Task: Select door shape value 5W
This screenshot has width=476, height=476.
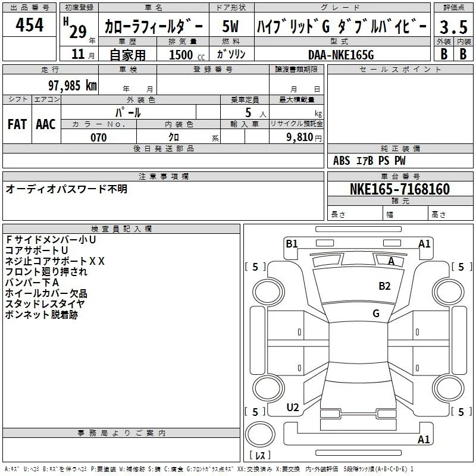Action: click(x=230, y=26)
